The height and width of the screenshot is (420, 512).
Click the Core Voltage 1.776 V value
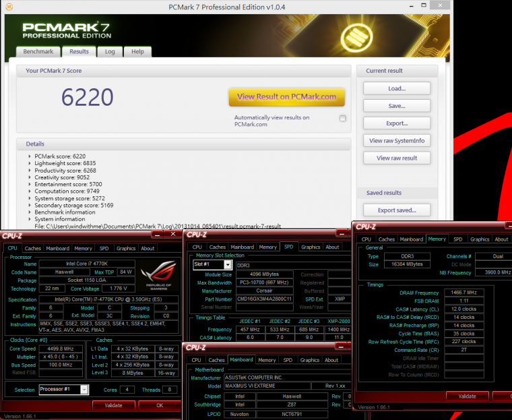[x=118, y=289]
